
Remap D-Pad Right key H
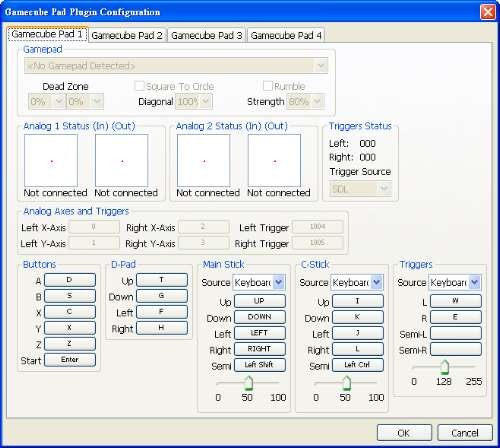tap(162, 328)
